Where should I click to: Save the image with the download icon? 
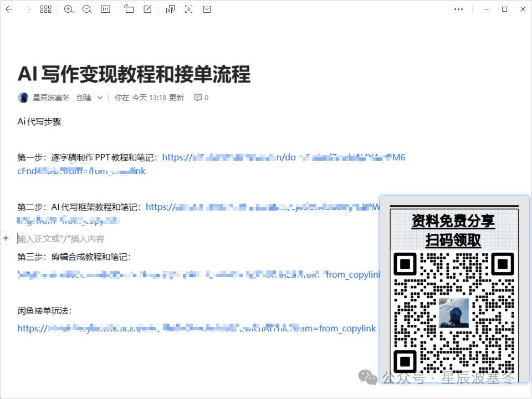[x=207, y=9]
